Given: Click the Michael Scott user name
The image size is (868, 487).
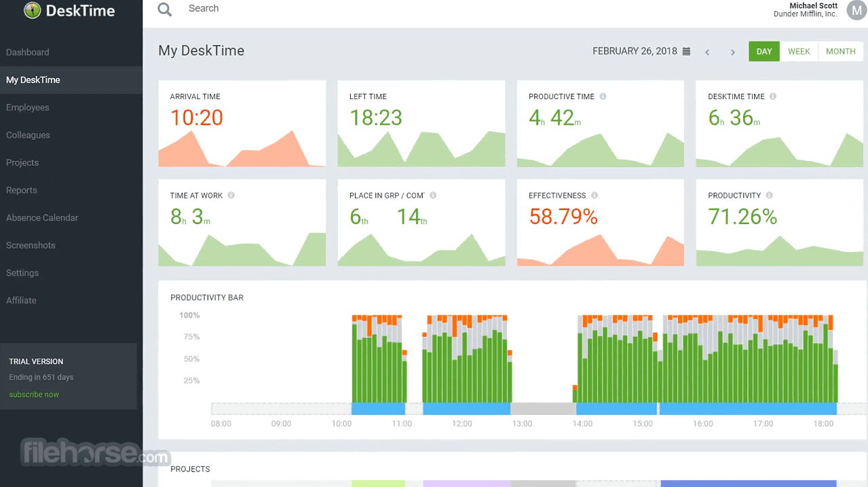Looking at the screenshot, I should [x=813, y=5].
